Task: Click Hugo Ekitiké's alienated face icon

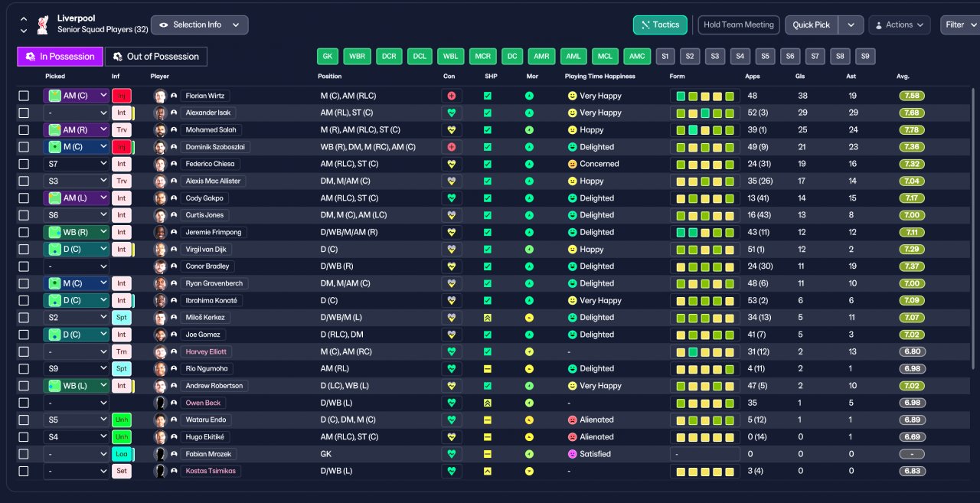Action: pos(572,437)
